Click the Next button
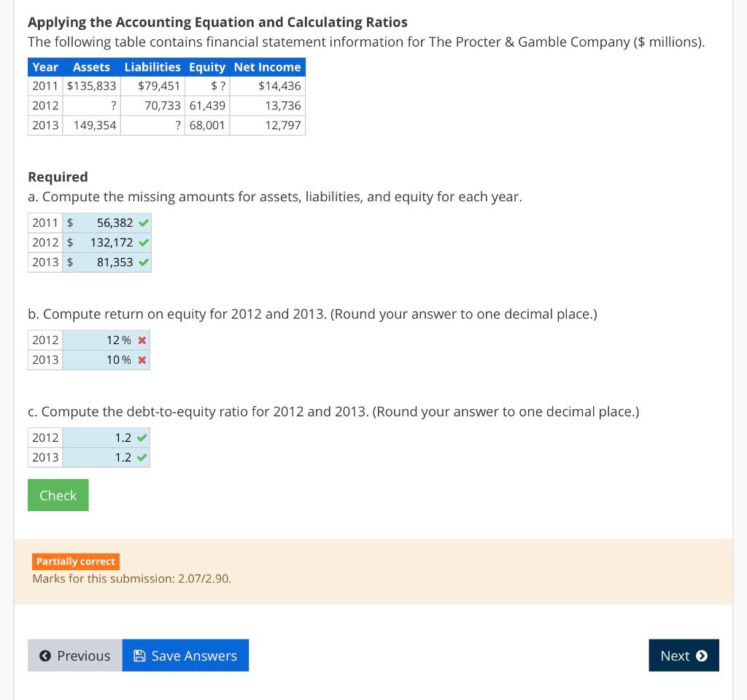Image resolution: width=747 pixels, height=700 pixels. [x=684, y=656]
